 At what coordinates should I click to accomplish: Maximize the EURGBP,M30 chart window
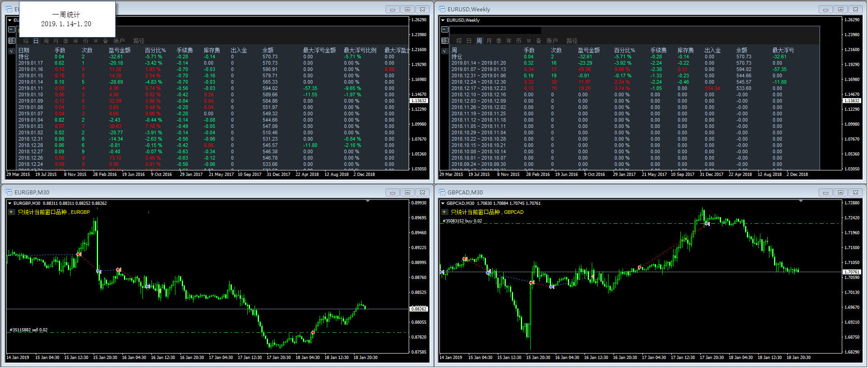[407, 193]
